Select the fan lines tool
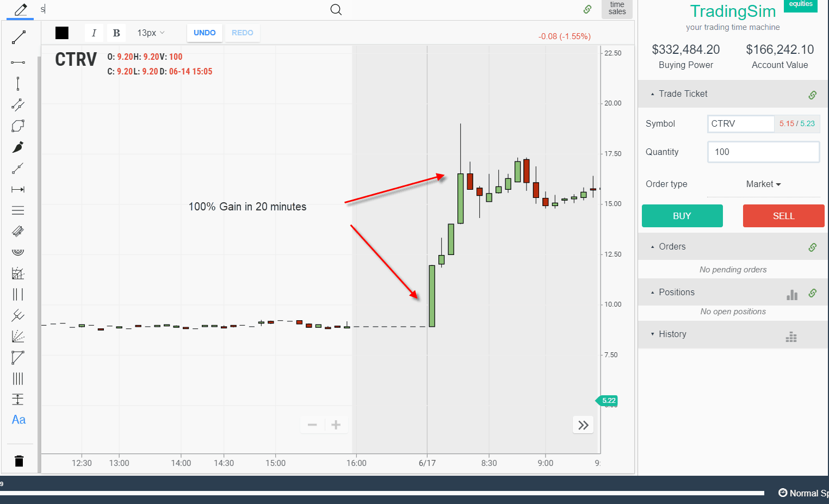Viewport: 829px width, 504px height. pos(18,337)
